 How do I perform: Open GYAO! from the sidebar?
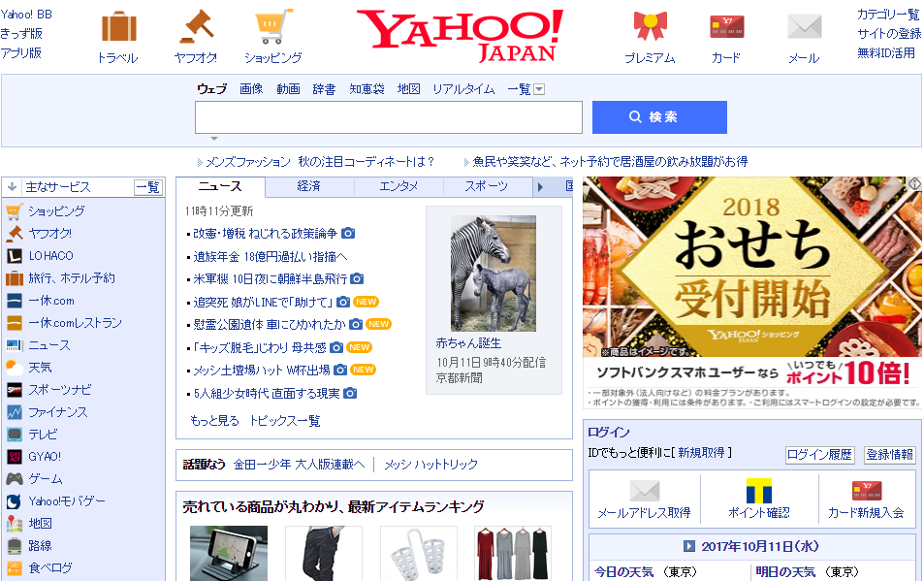15,458
